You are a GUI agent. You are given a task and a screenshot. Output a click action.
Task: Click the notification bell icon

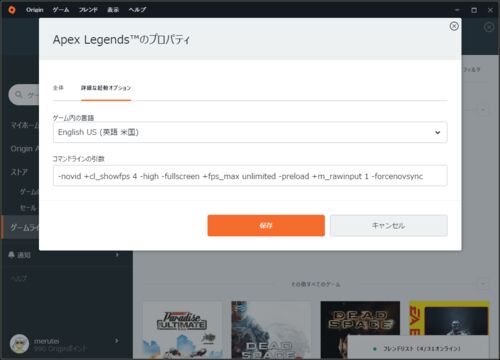click(x=11, y=255)
